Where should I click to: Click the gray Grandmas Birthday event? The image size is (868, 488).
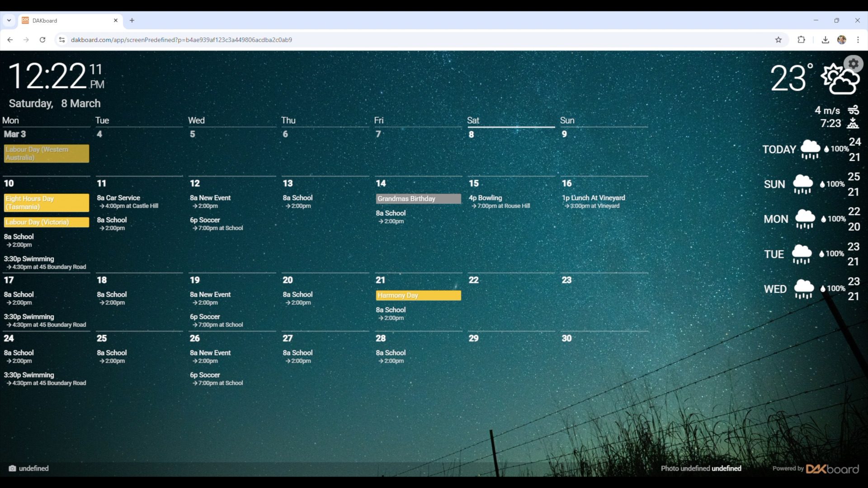418,199
